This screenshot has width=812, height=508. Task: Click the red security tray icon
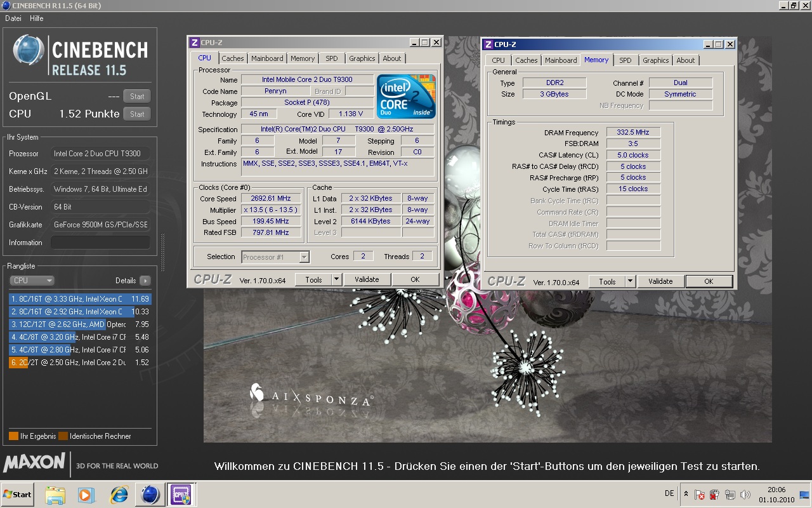714,495
